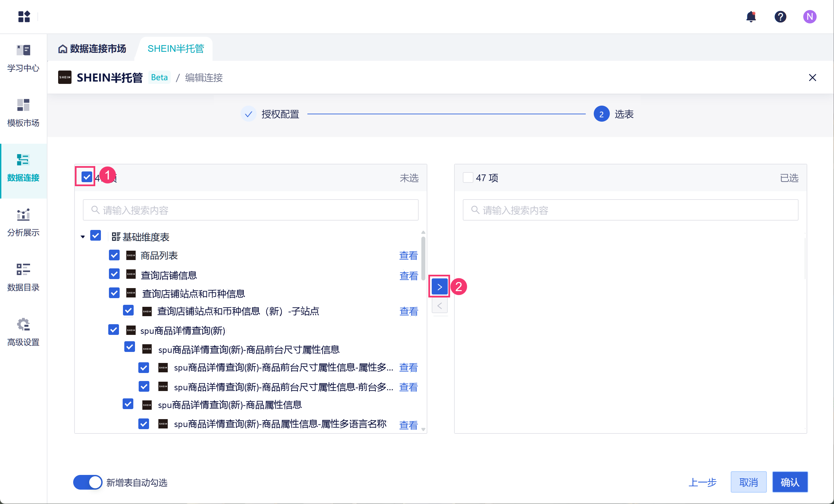Click the 确认 button

(790, 482)
